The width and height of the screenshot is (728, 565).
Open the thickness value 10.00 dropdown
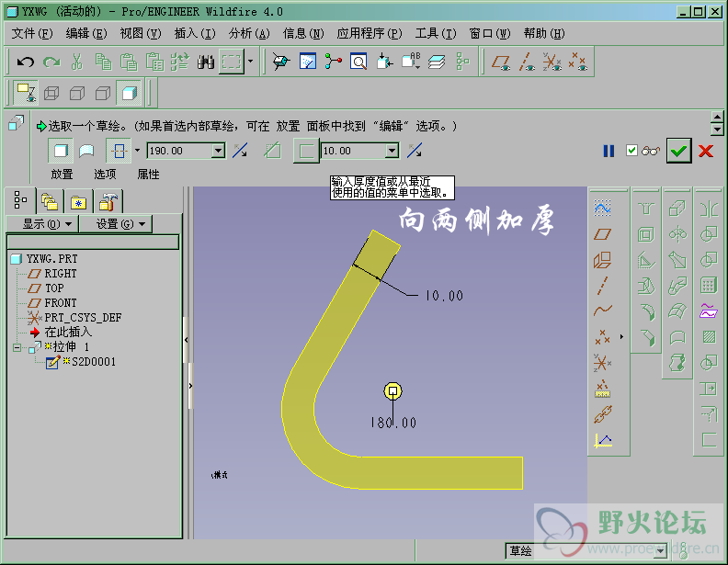click(x=392, y=151)
